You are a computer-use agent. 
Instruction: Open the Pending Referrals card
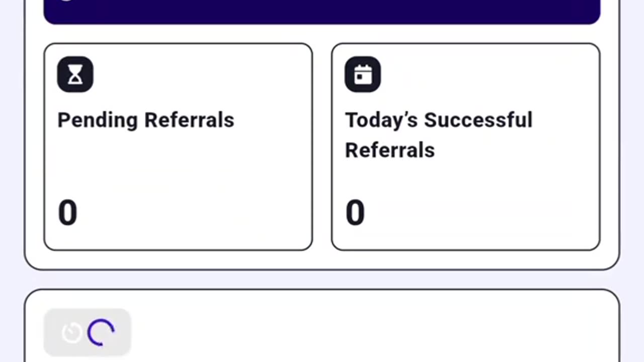[x=178, y=147]
